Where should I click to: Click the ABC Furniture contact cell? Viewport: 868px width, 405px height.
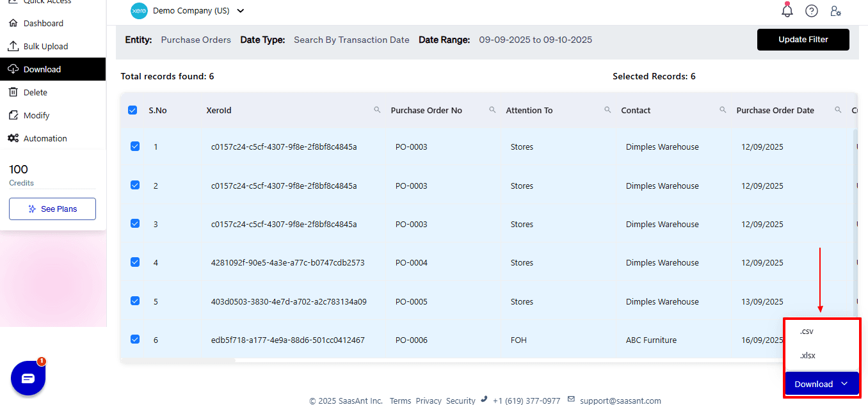pyautogui.click(x=651, y=340)
